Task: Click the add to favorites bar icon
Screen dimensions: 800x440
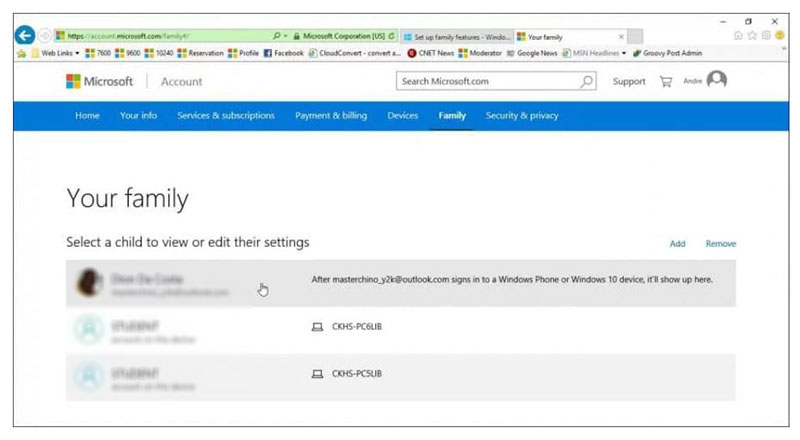Action: (21, 53)
